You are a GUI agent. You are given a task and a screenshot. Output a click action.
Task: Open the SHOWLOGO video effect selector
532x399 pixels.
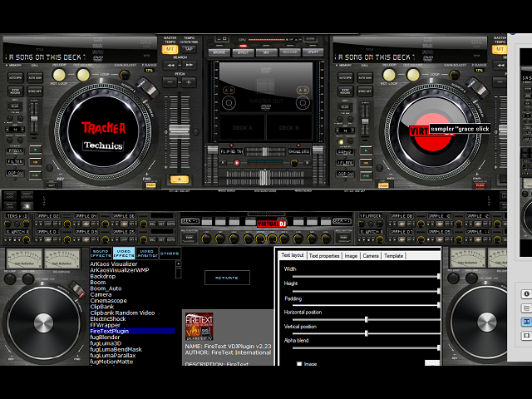[299, 151]
